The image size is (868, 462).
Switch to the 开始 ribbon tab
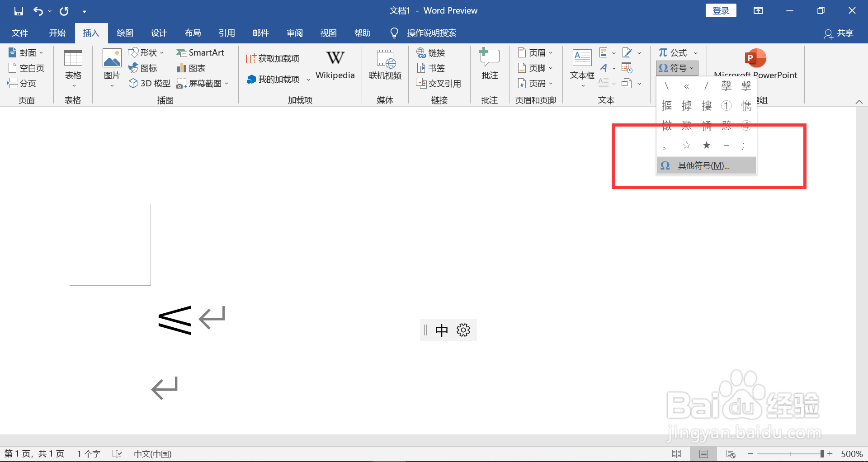point(57,33)
